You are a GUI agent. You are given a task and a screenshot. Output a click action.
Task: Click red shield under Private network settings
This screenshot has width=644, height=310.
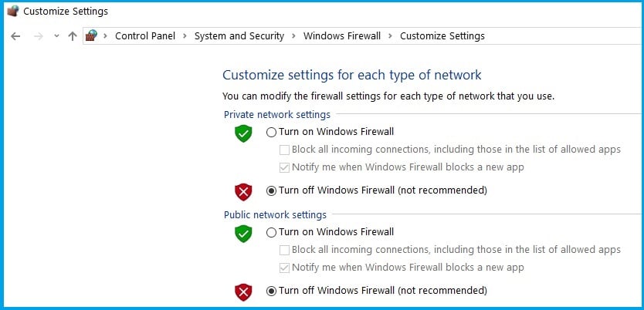(x=243, y=191)
